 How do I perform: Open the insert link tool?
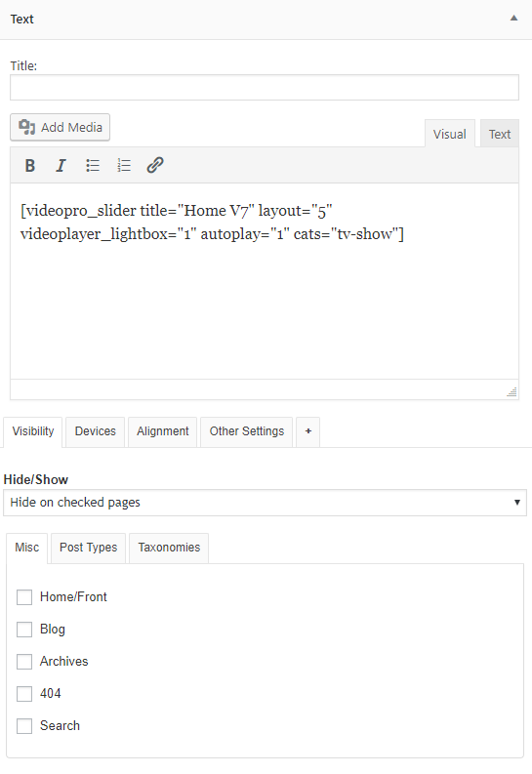tap(155, 165)
